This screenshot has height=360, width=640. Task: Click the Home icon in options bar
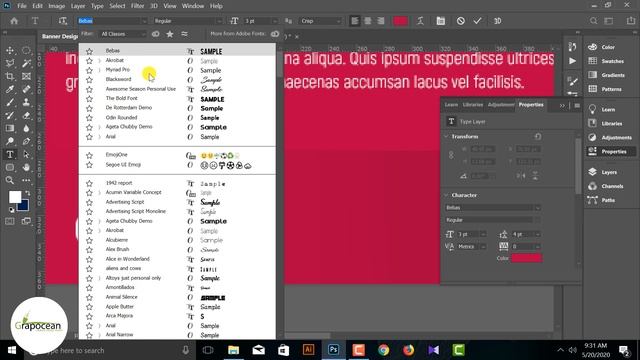click(x=14, y=21)
